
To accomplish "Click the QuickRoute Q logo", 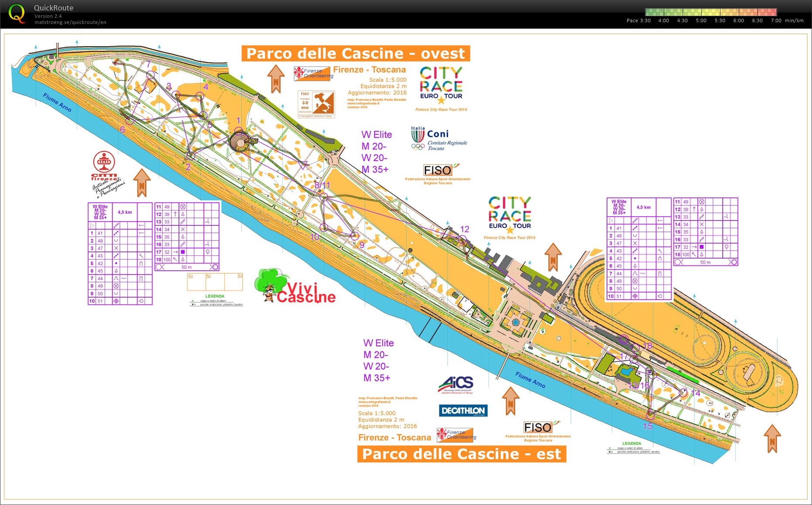I will point(17,13).
